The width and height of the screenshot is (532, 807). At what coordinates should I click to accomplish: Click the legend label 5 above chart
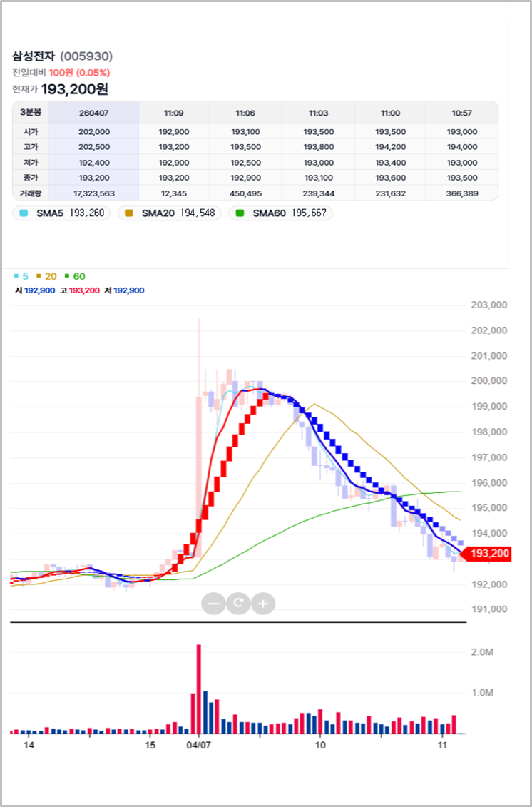pyautogui.click(x=25, y=276)
